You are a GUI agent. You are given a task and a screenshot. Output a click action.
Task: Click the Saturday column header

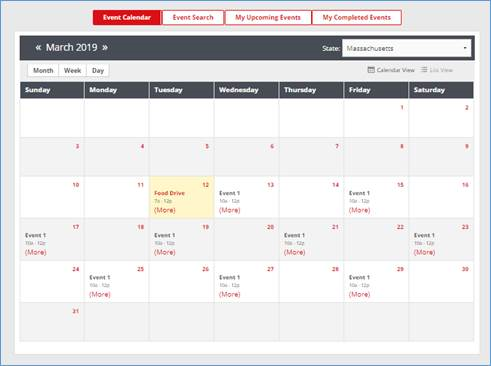pos(441,90)
